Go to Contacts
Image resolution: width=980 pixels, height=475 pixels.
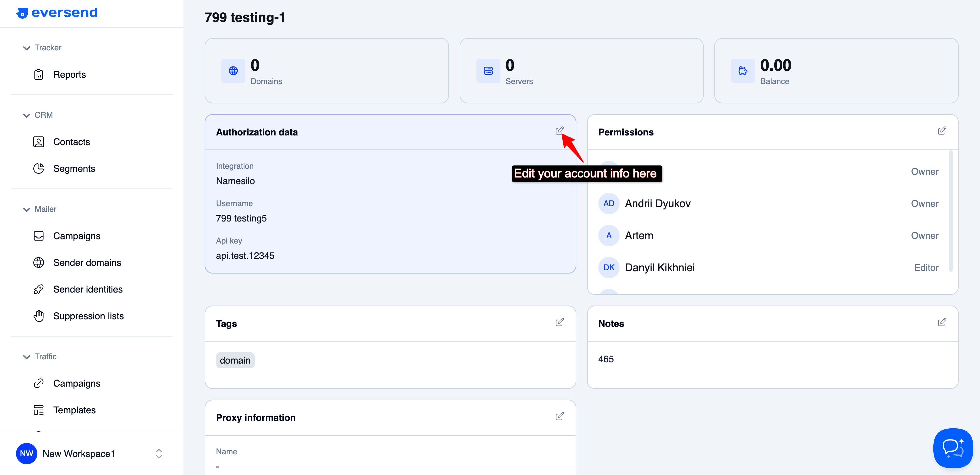click(x=72, y=142)
